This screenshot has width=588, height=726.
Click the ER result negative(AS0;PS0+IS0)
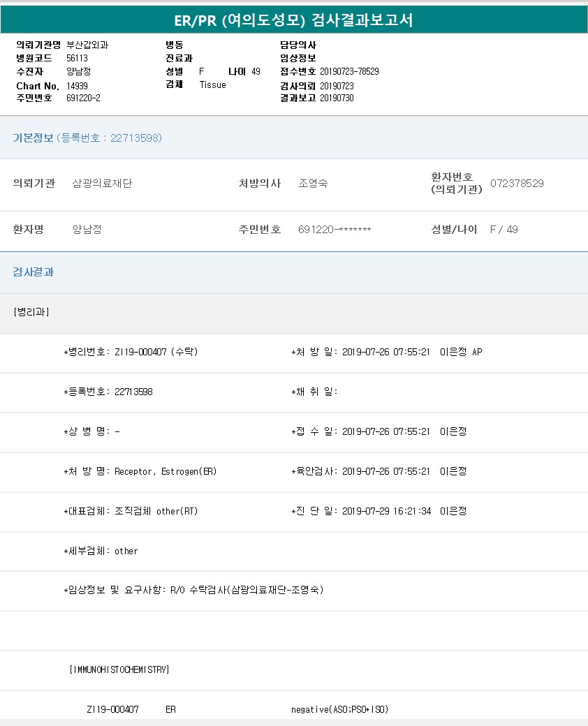(339, 709)
